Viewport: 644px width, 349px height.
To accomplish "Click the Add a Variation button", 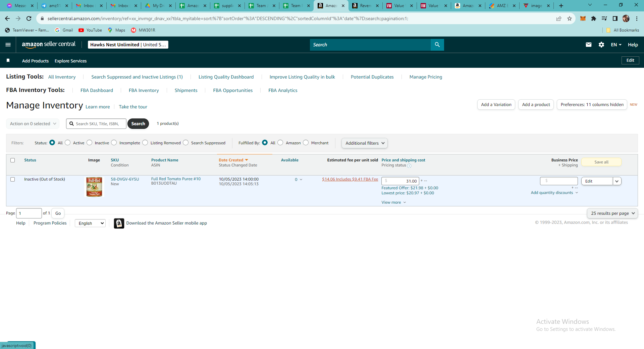I will 496,104.
